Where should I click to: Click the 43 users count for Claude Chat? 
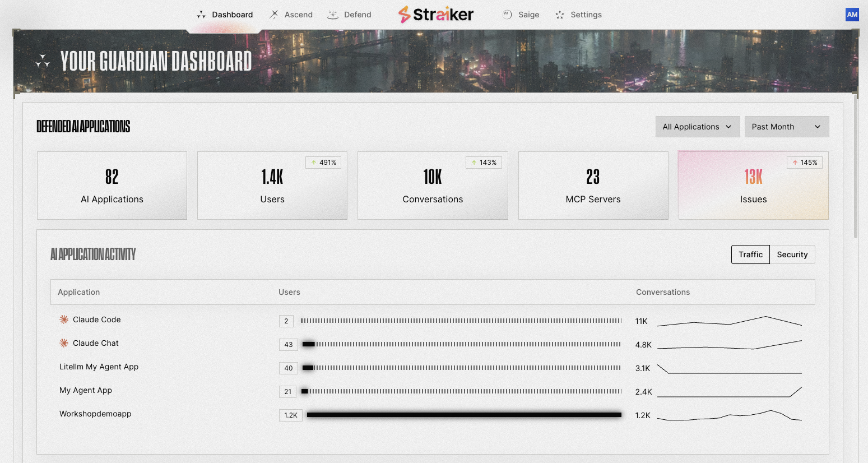pyautogui.click(x=289, y=344)
